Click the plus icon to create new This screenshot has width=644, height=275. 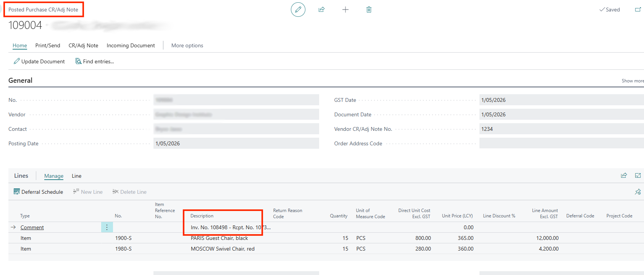pyautogui.click(x=345, y=10)
